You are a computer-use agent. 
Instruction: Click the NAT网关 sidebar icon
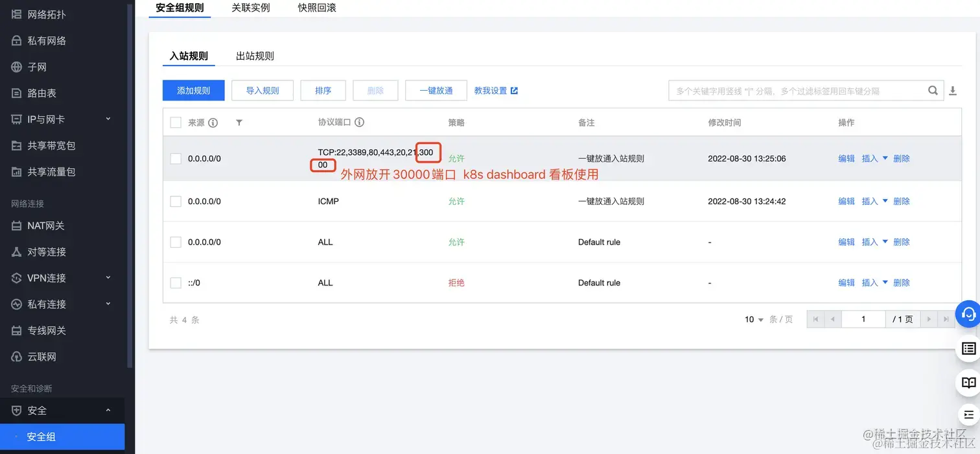(x=17, y=226)
